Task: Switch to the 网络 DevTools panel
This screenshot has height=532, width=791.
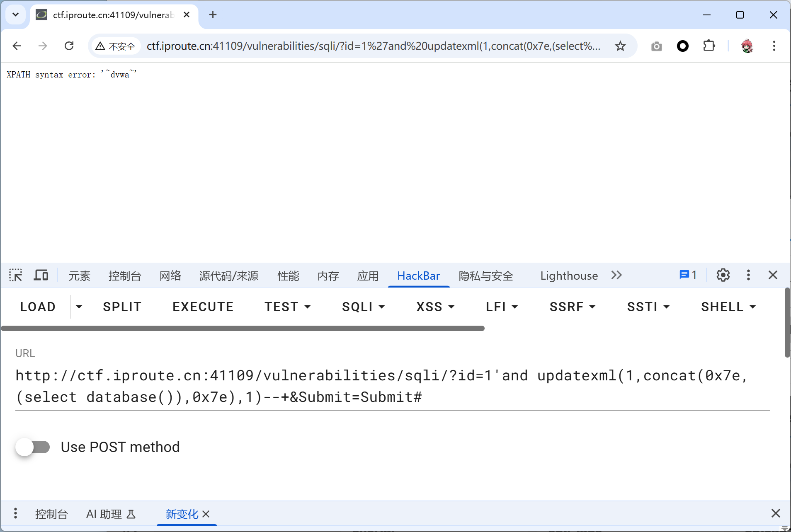Action: click(170, 276)
